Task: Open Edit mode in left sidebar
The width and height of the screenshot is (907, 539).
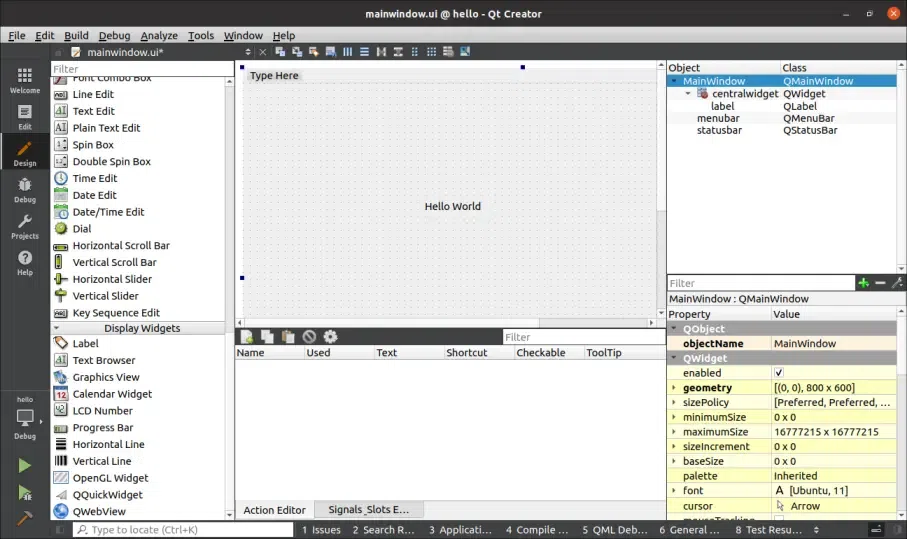Action: (24, 117)
